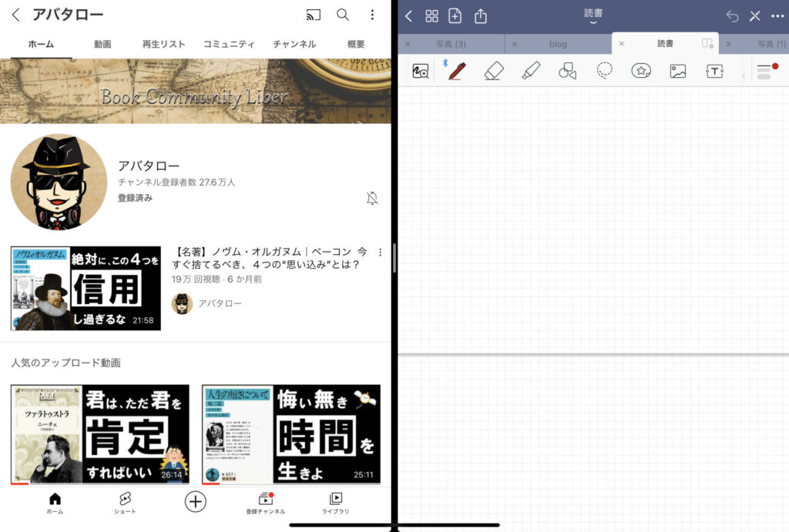The width and height of the screenshot is (789, 532).
Task: Play the 悔い無き時間を生きよ video thumbnail
Action: (x=290, y=434)
